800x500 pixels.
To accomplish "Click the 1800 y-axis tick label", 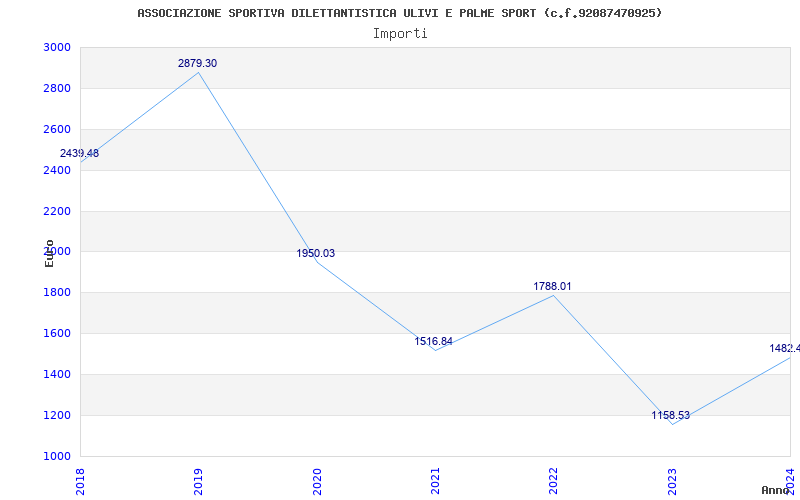I will tap(57, 292).
